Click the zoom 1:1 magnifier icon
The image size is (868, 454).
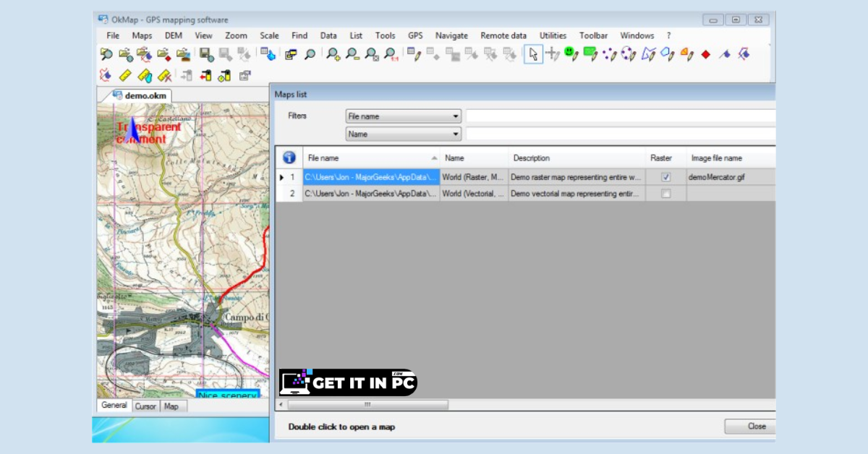pos(391,53)
